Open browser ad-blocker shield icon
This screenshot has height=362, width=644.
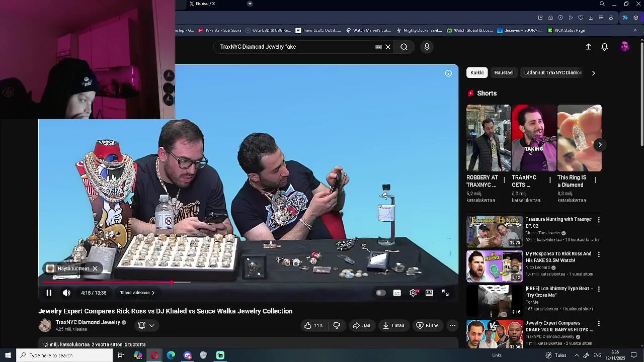tap(560, 18)
